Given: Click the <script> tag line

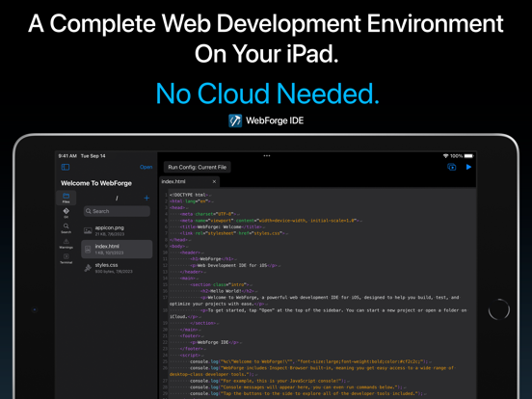Looking at the screenshot, I should tap(191, 356).
